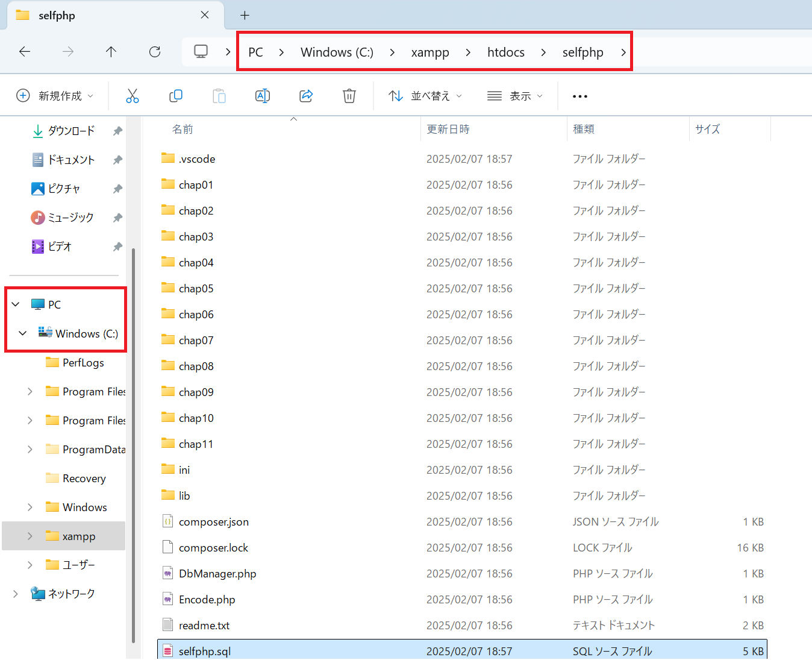The image size is (812, 660).
Task: Click Windows (C:) in the address bar
Action: tap(337, 52)
